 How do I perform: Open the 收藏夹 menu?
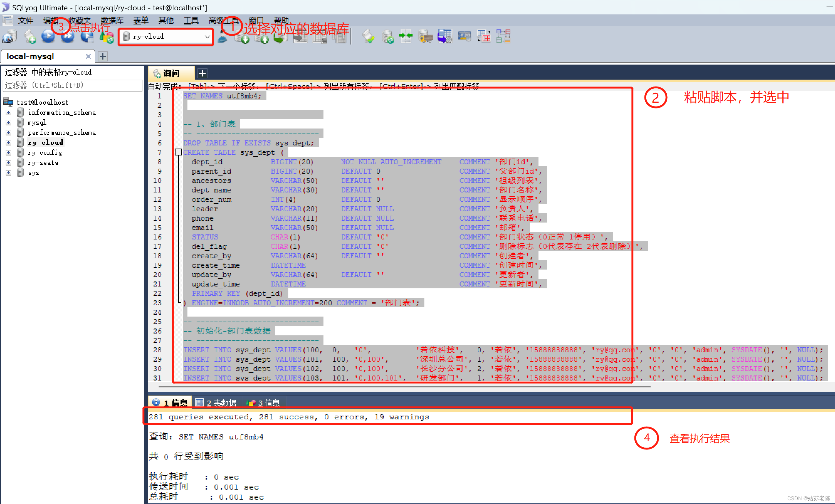click(x=80, y=20)
